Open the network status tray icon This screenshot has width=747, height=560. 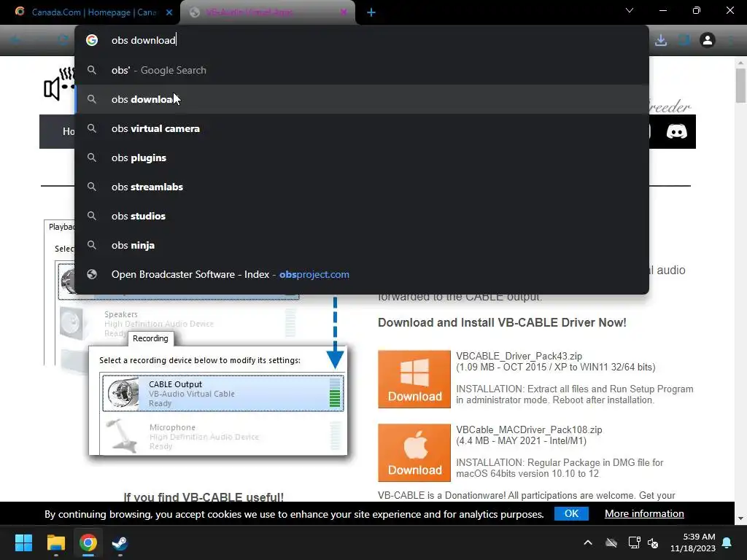(x=634, y=542)
